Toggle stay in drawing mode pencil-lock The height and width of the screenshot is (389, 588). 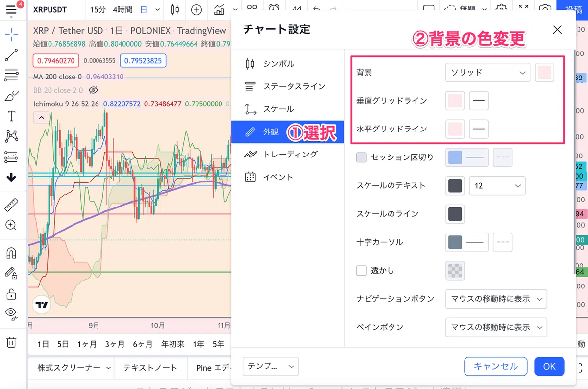click(11, 273)
